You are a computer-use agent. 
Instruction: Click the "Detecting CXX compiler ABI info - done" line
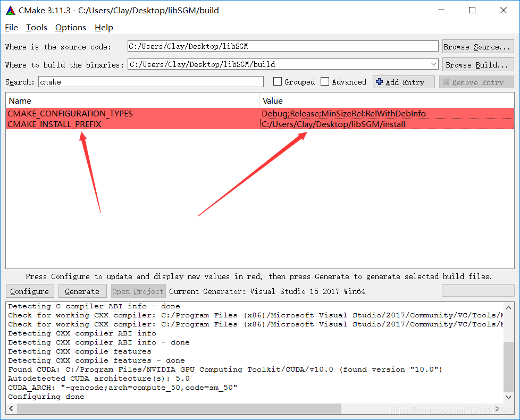click(99, 342)
